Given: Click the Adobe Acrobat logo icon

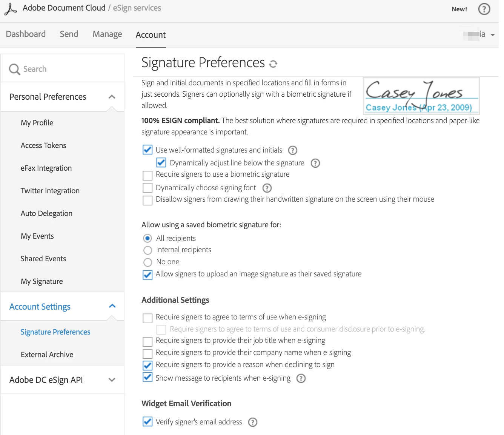Looking at the screenshot, I should 11,9.
